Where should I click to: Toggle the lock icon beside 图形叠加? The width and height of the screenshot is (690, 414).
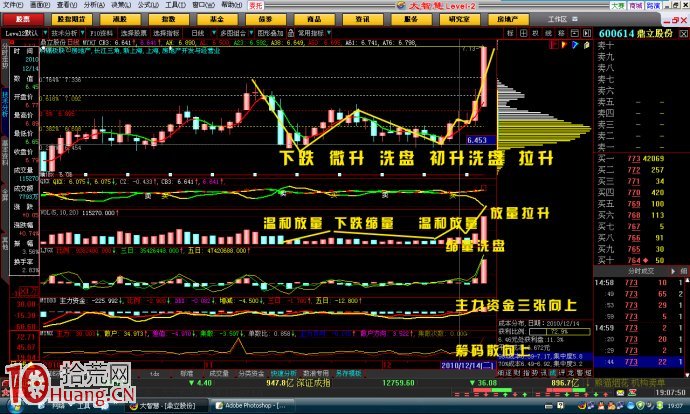[291, 33]
